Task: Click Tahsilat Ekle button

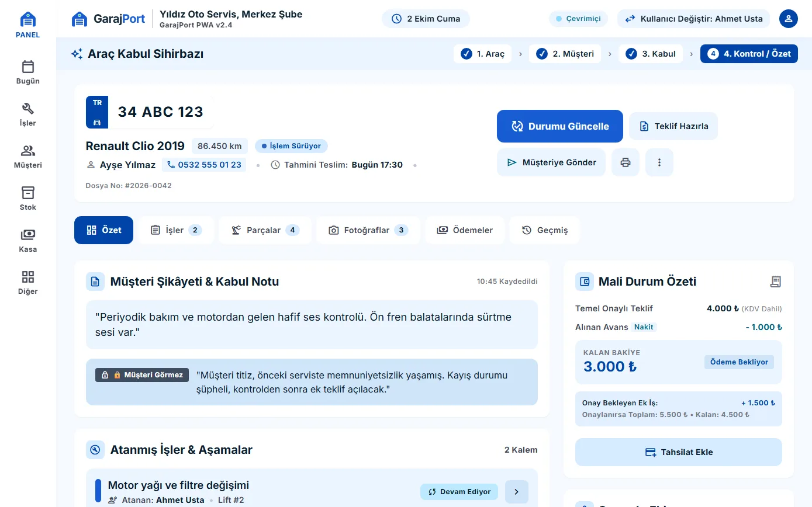Action: 679,452
